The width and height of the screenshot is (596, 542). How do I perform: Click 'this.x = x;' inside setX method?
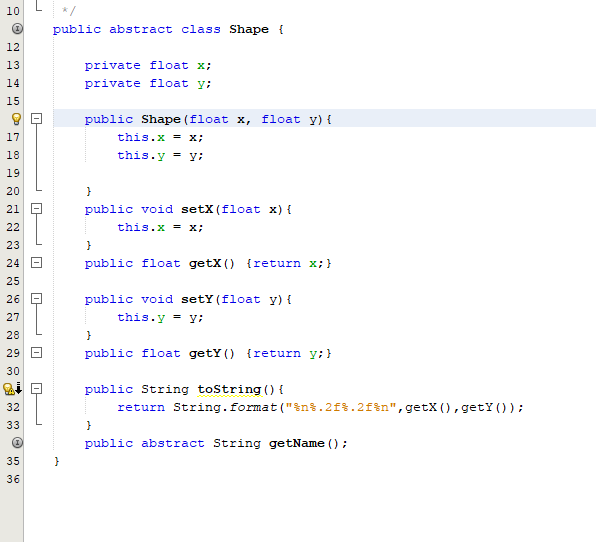(160, 227)
